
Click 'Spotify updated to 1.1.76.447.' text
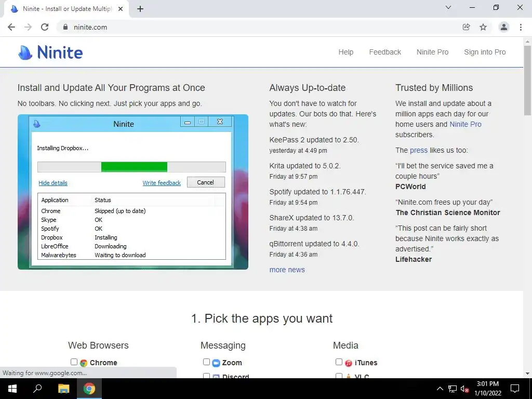pos(317,192)
